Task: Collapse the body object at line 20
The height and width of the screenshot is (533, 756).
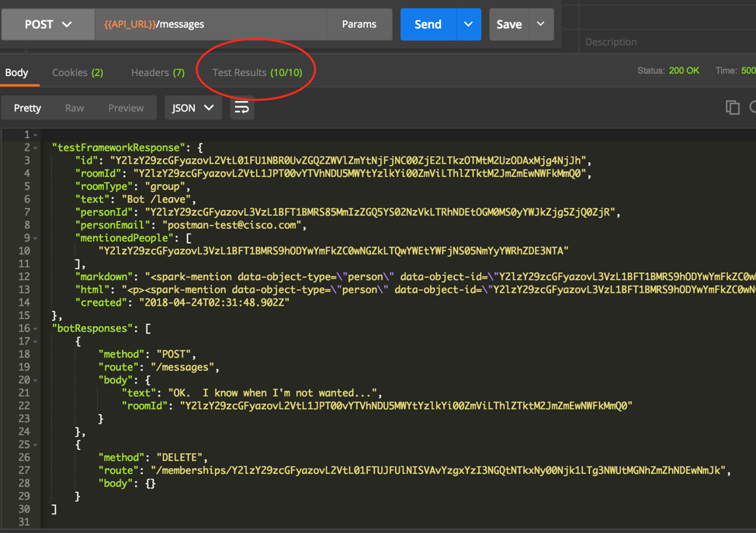Action: point(35,380)
